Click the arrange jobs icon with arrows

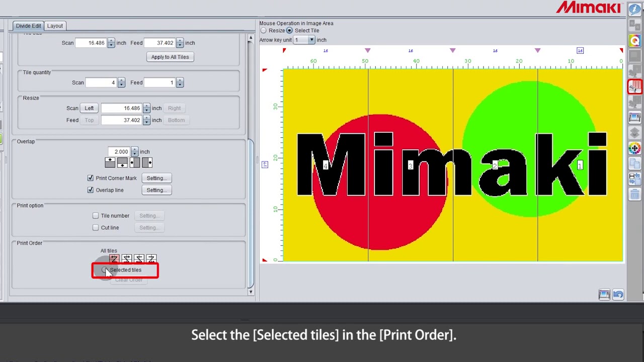(634, 179)
